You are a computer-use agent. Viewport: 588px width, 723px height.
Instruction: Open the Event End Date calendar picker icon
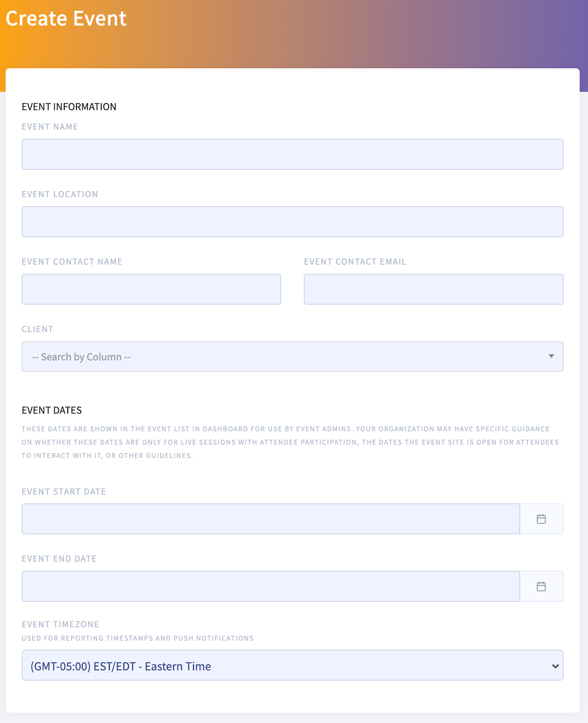point(541,587)
